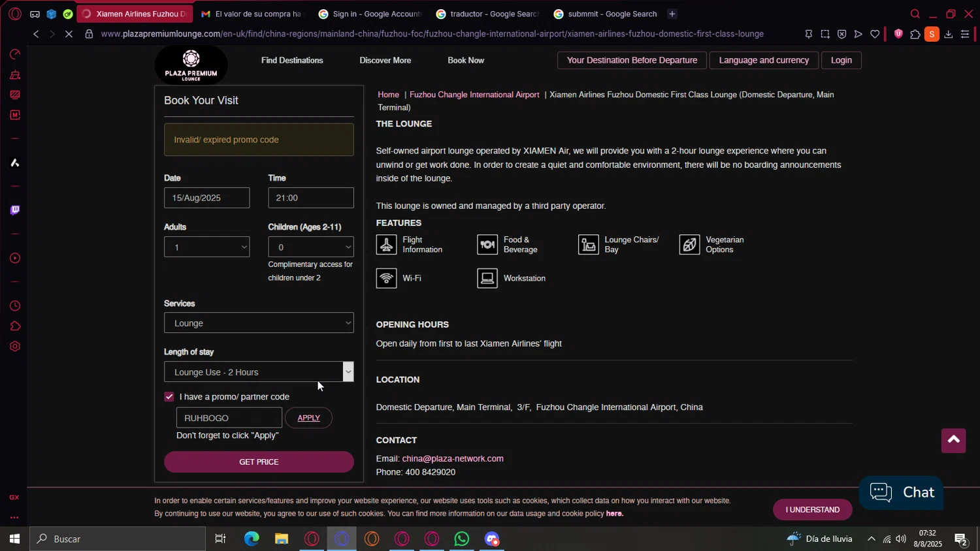
Task: Click the Login button
Action: [841, 60]
